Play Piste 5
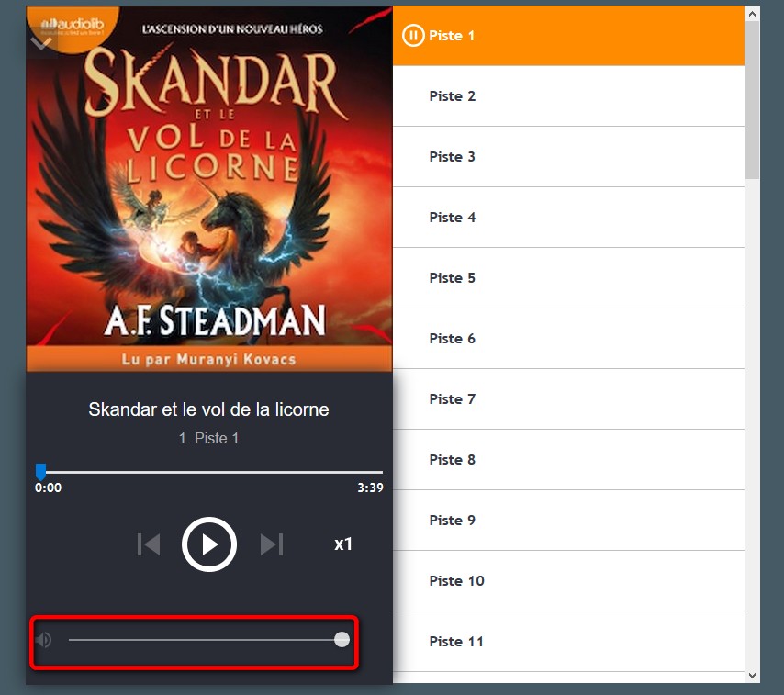Viewport: 784px width, 695px height. [568, 278]
